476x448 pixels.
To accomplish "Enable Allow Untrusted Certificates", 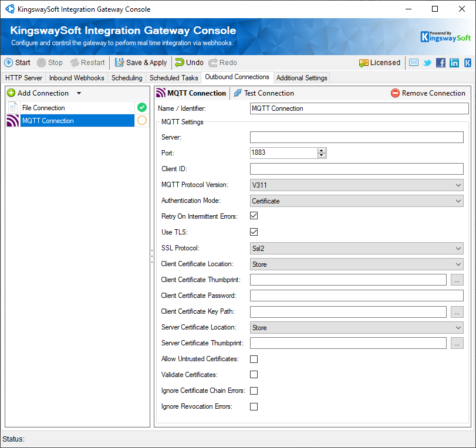I will click(x=254, y=359).
